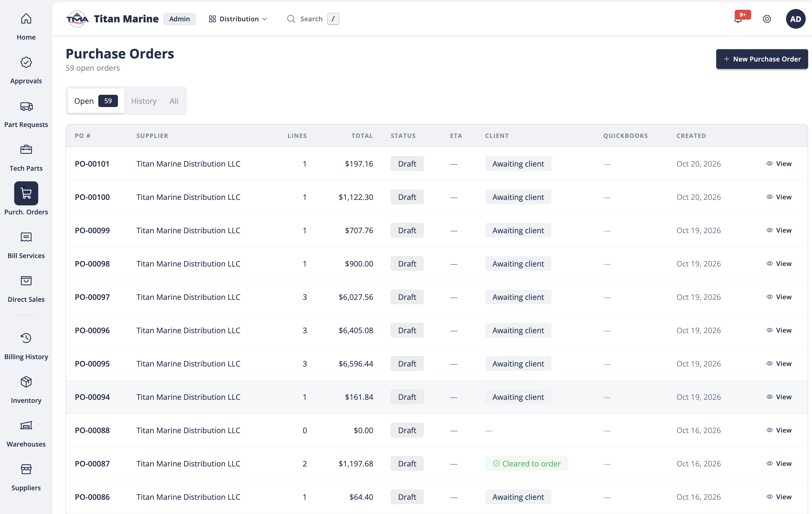View purchase order PO-00094
This screenshot has width=812, height=514.
pyautogui.click(x=779, y=397)
